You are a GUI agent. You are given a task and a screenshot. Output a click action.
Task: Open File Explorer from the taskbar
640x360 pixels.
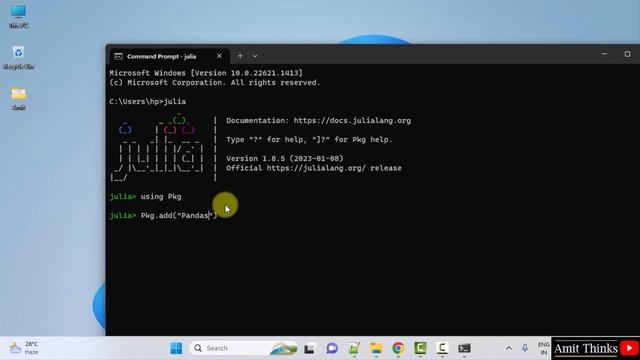tap(376, 348)
